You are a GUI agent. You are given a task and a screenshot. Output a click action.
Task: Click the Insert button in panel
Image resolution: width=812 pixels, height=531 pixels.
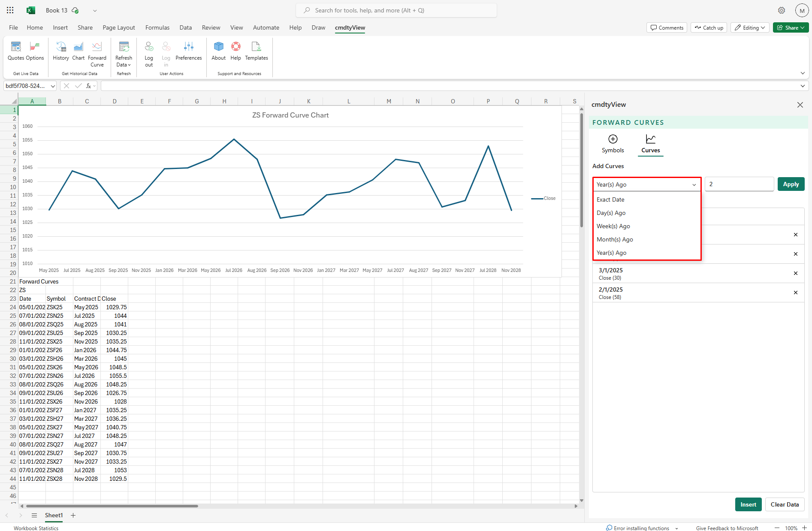click(748, 504)
